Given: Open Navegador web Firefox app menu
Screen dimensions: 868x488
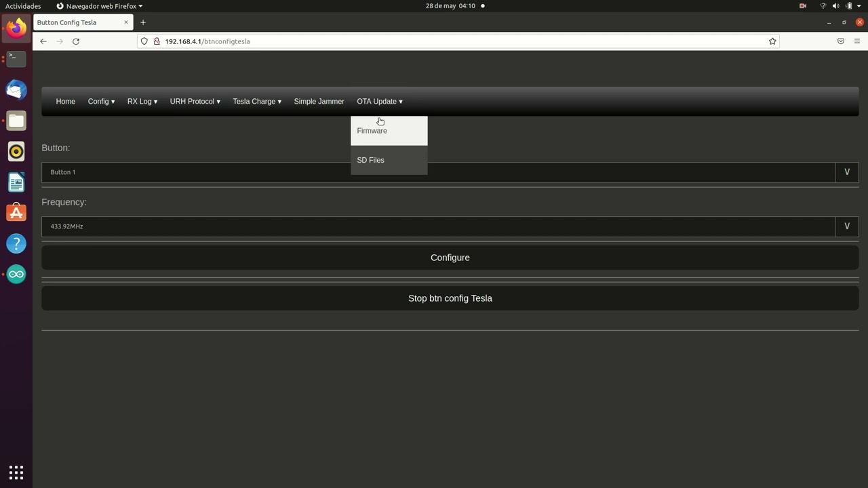Looking at the screenshot, I should pos(100,6).
